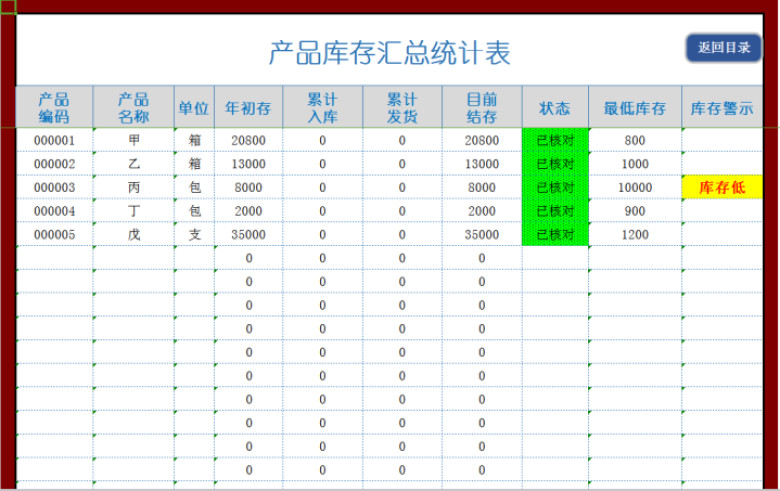Viewport: 780px width, 491px height.
Task: Select product code cell 000004
Action: (54, 211)
